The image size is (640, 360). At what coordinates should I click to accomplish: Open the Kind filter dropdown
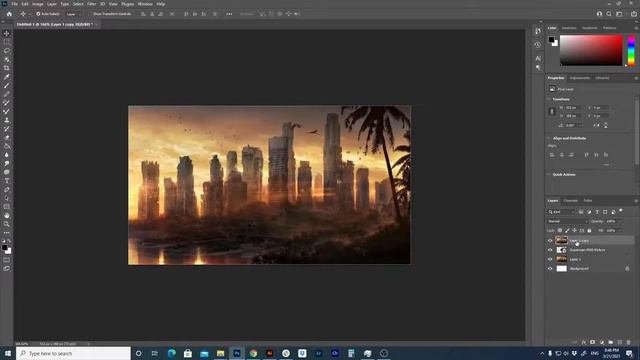(561, 212)
